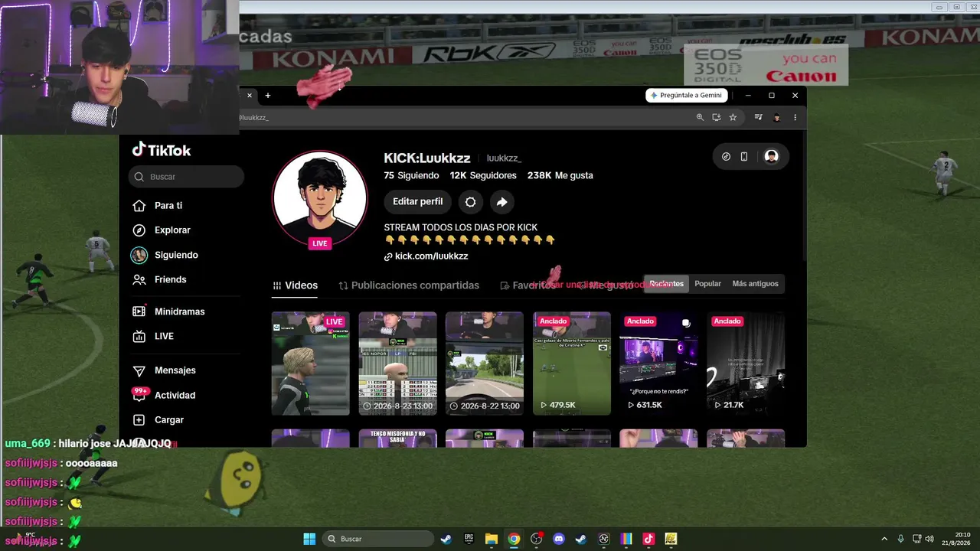Screen dimensions: 980x551
Task: Click the home icon beside Para ti
Action: point(139,206)
